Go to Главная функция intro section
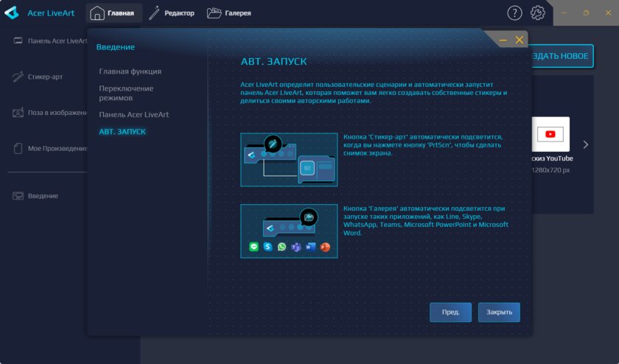The width and height of the screenshot is (619, 364). tap(130, 71)
